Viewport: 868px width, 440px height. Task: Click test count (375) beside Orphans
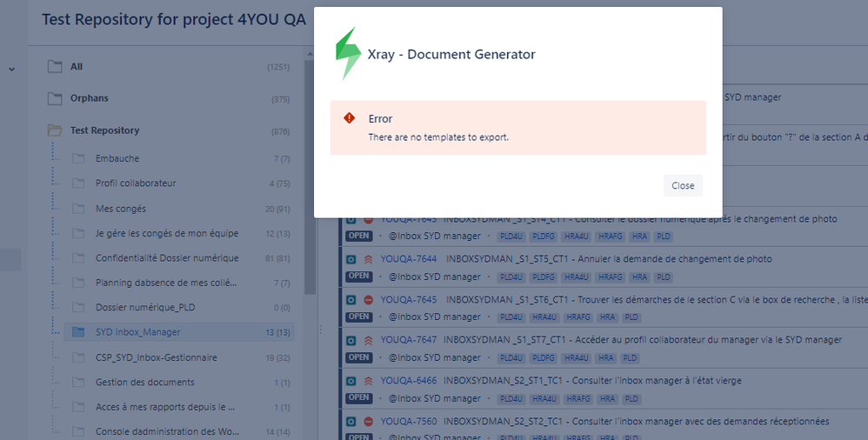(281, 100)
